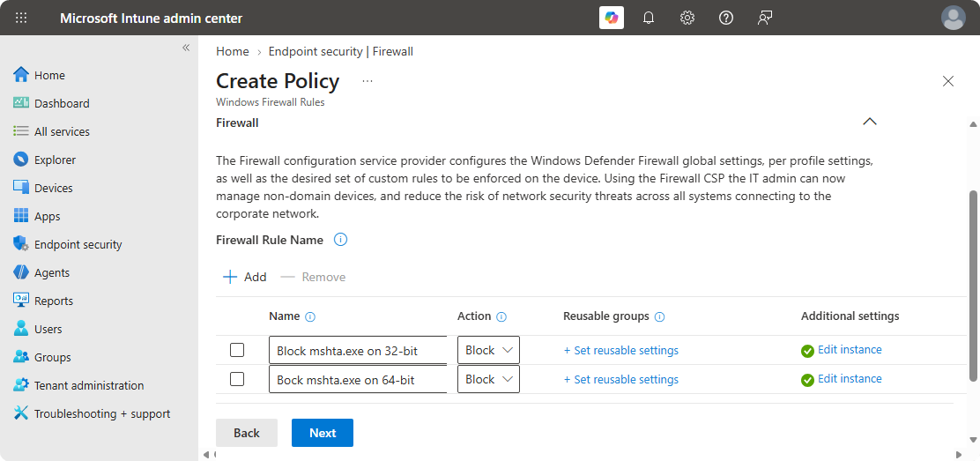Screen dimensions: 980x461
Task: Click the Home house icon in sidebar
Action: (x=21, y=74)
